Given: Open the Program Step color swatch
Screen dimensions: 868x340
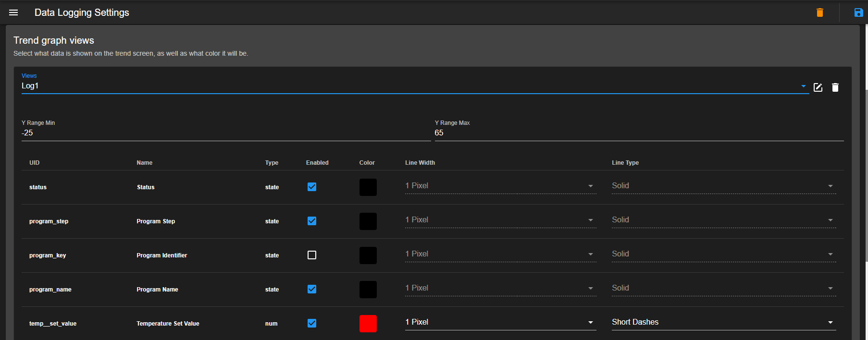Looking at the screenshot, I should (x=368, y=221).
